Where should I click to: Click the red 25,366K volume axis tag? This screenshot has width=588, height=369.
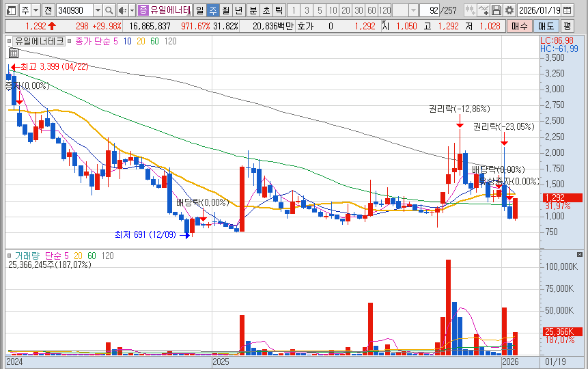pyautogui.click(x=562, y=331)
